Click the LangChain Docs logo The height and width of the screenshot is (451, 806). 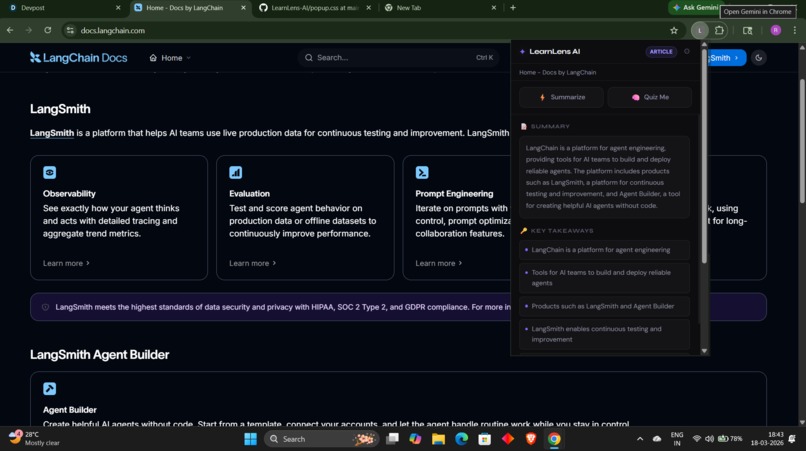78,58
